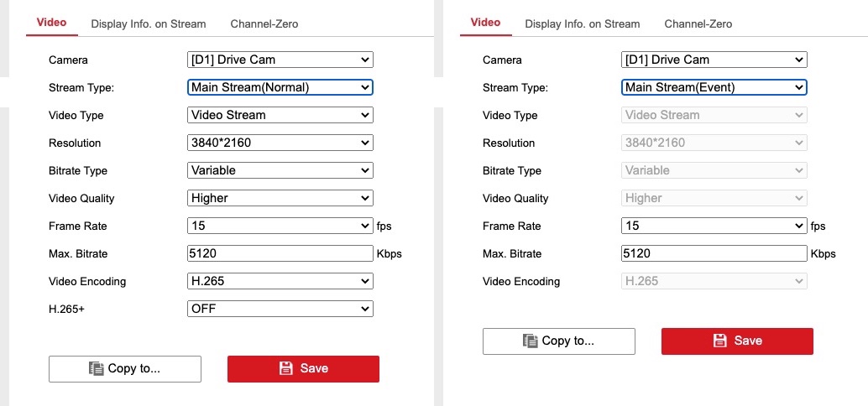Click the Max. Bitrate field in the left panel
Screen dimensions: 868x406
(280, 253)
